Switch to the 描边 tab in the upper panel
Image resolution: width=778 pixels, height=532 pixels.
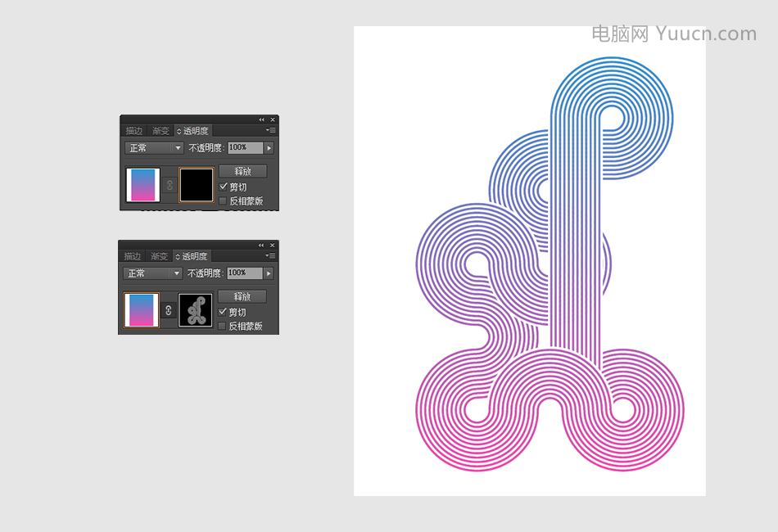pyautogui.click(x=134, y=131)
